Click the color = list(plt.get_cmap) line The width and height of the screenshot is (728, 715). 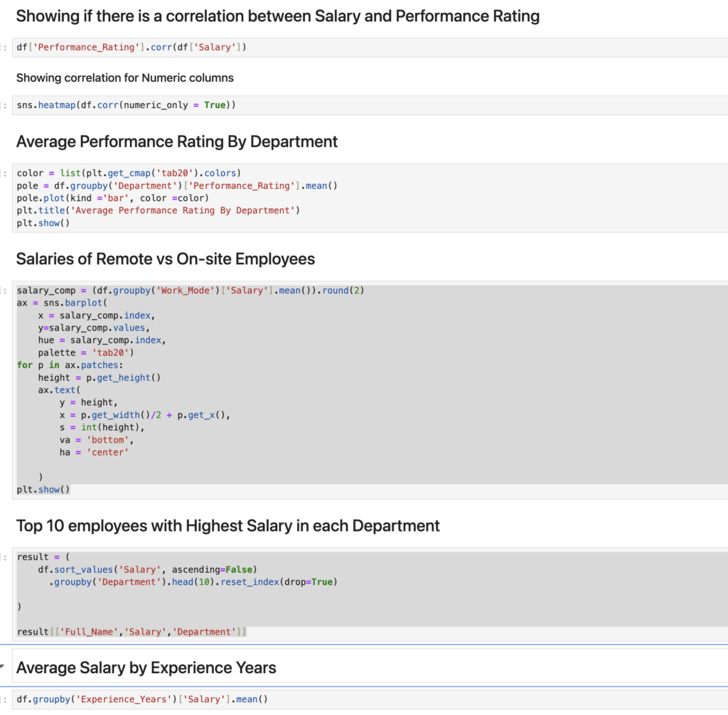(x=129, y=173)
